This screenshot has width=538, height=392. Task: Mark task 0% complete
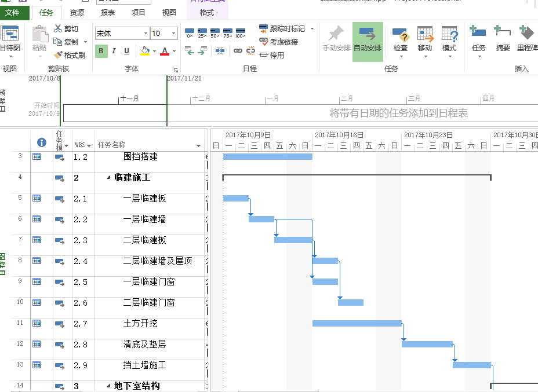point(190,33)
